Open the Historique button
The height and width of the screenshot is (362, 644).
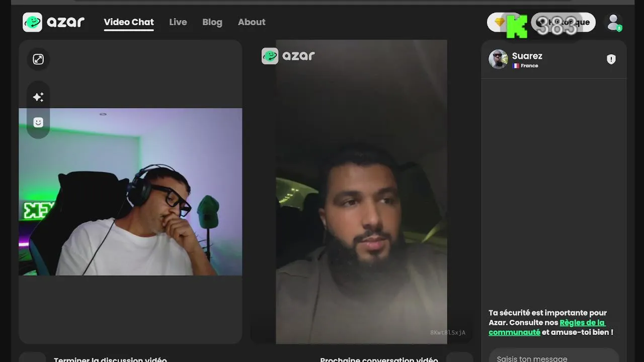pos(563,22)
